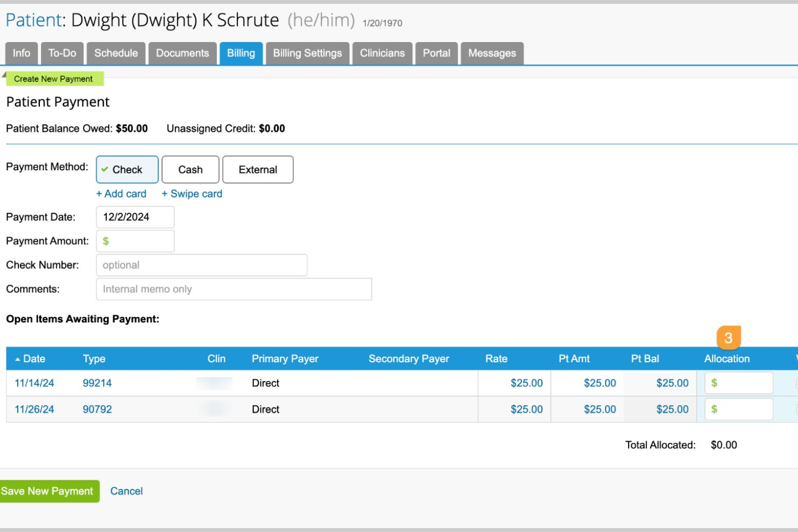This screenshot has height=532, width=798.
Task: Click the Unassigned Credit $0.00 amount
Action: [x=272, y=129]
